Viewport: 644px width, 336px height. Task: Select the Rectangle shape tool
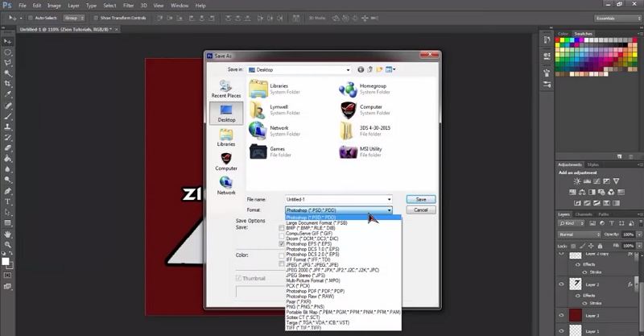click(x=7, y=223)
